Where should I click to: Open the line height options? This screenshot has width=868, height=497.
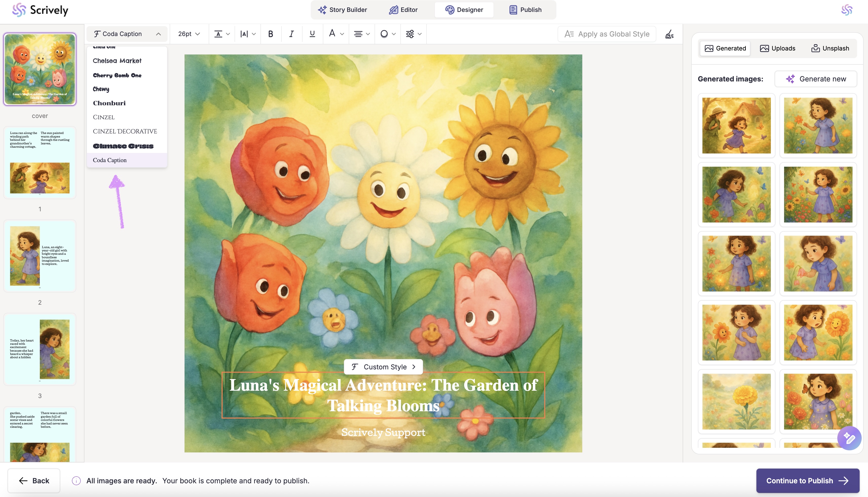coord(222,34)
